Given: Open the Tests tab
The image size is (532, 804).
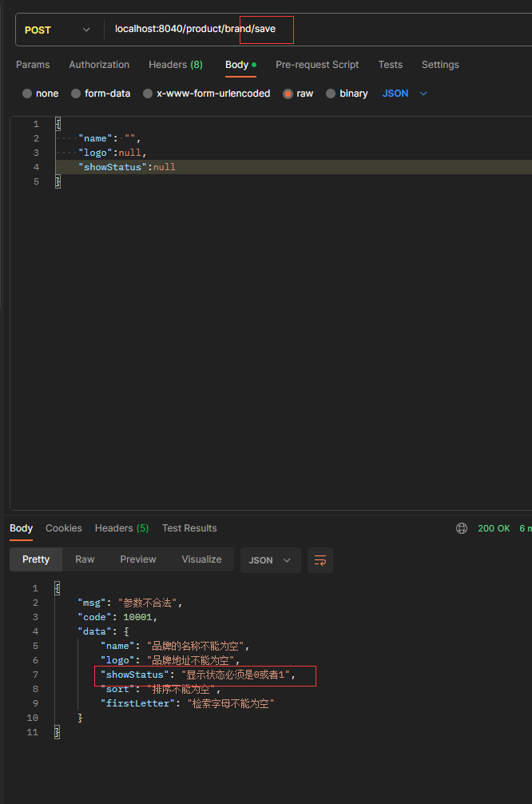Looking at the screenshot, I should pyautogui.click(x=390, y=65).
